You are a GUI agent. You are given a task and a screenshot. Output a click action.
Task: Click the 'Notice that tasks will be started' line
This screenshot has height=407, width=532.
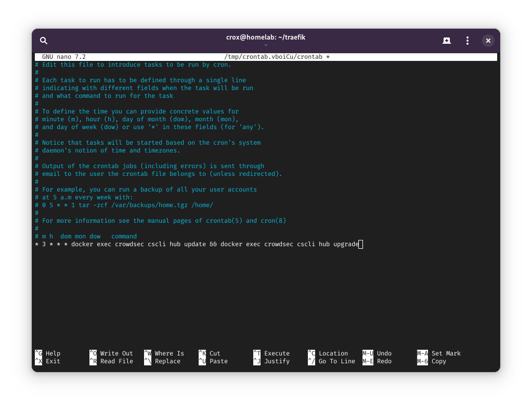point(148,143)
